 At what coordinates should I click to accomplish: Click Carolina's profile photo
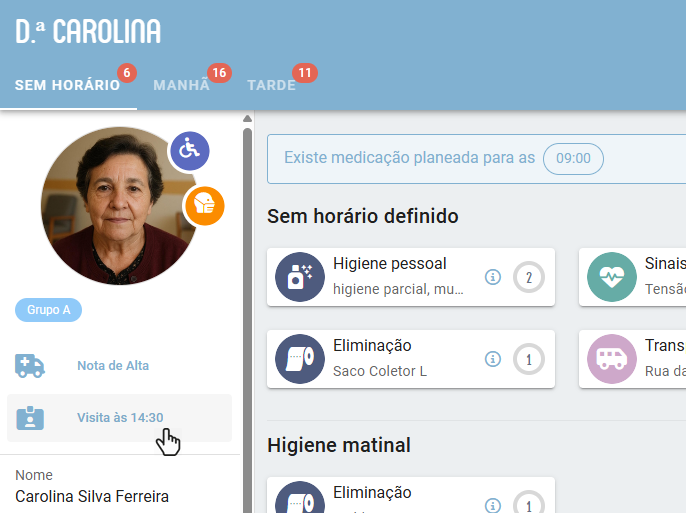click(x=119, y=206)
